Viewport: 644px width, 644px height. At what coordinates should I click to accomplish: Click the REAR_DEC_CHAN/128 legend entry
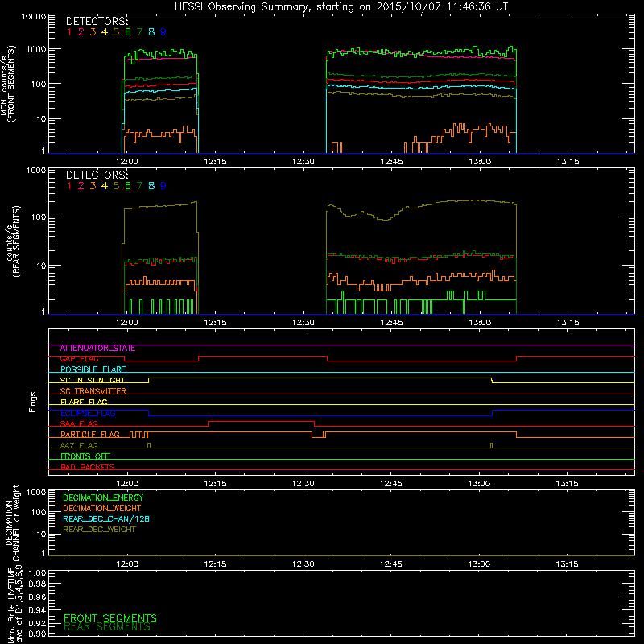coord(106,519)
